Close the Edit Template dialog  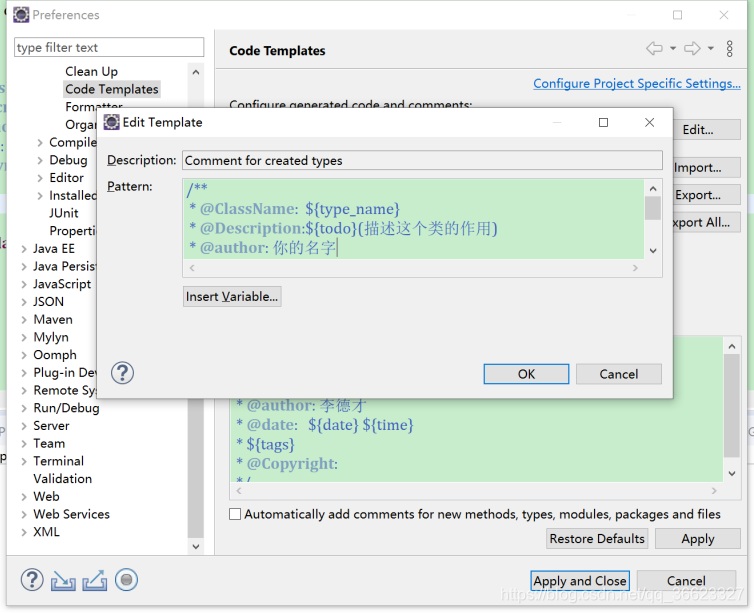(649, 123)
